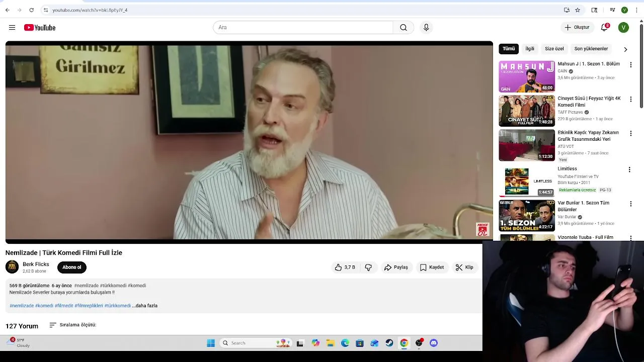
Task: Open options menu for Limitless
Action: [629, 169]
